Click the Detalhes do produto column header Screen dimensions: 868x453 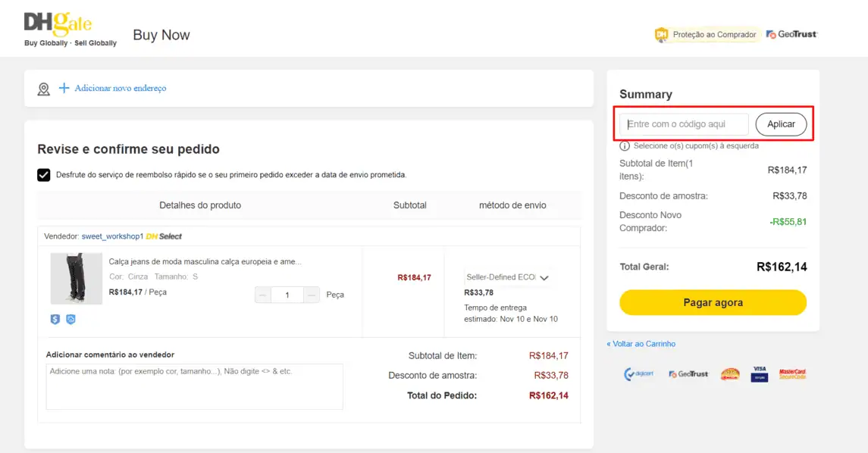[200, 205]
